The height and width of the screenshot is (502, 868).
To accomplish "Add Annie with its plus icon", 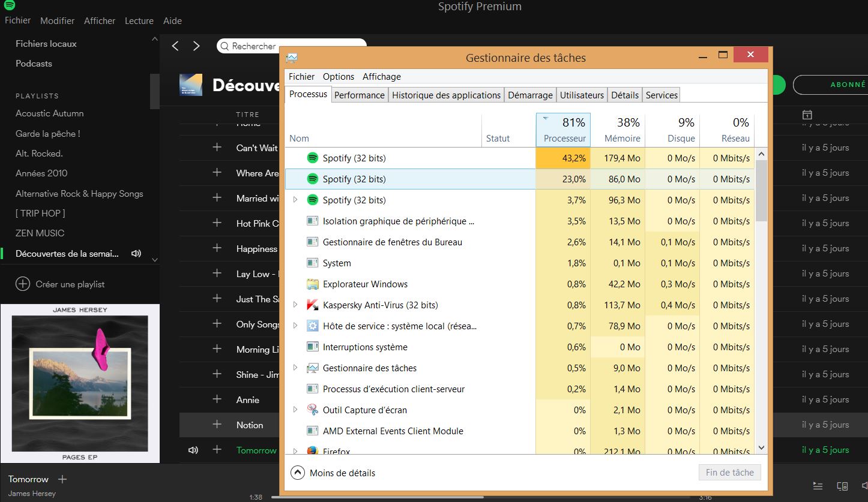I will (217, 399).
